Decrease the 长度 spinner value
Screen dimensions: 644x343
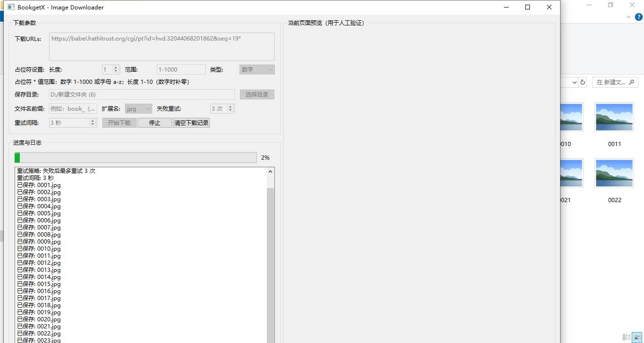(116, 72)
